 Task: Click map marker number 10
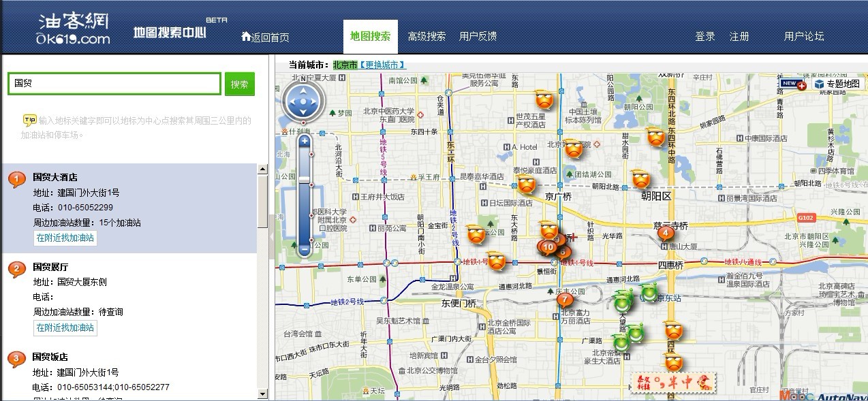tap(548, 247)
